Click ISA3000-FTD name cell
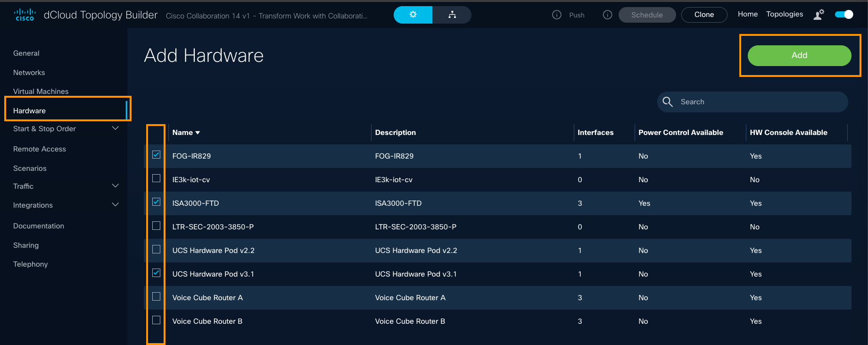Screen dimensions: 868x345 (196, 203)
